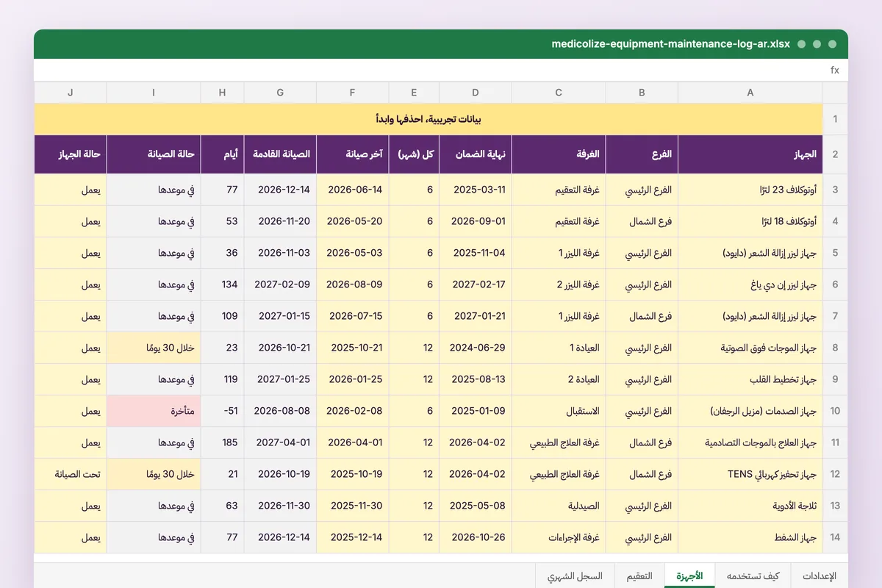
Task: Open the السجل الشهري sheet tab
Action: pyautogui.click(x=576, y=576)
